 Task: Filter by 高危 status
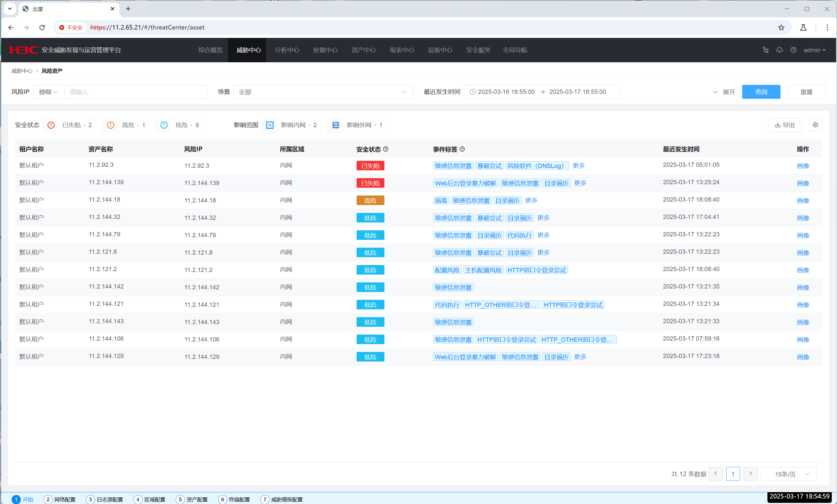point(126,125)
